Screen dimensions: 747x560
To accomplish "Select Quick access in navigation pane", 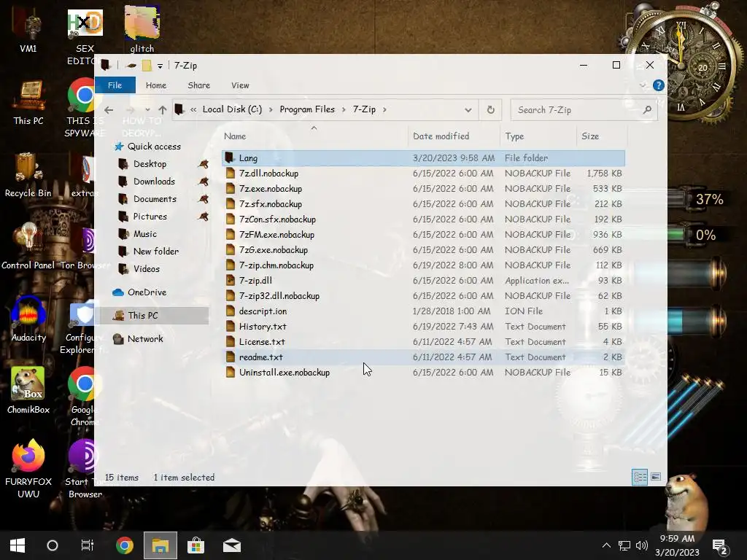I will coord(154,147).
